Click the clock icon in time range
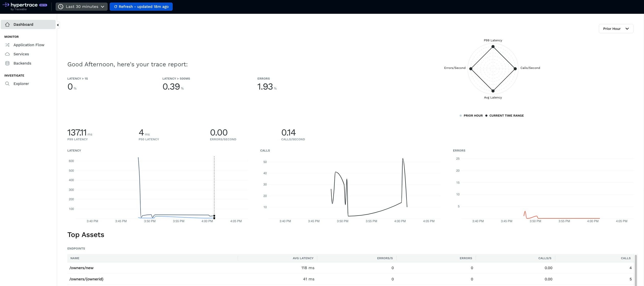This screenshot has width=644, height=286. [61, 7]
